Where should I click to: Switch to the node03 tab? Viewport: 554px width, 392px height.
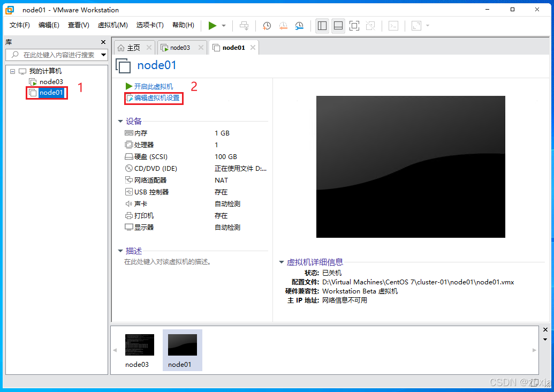point(180,48)
